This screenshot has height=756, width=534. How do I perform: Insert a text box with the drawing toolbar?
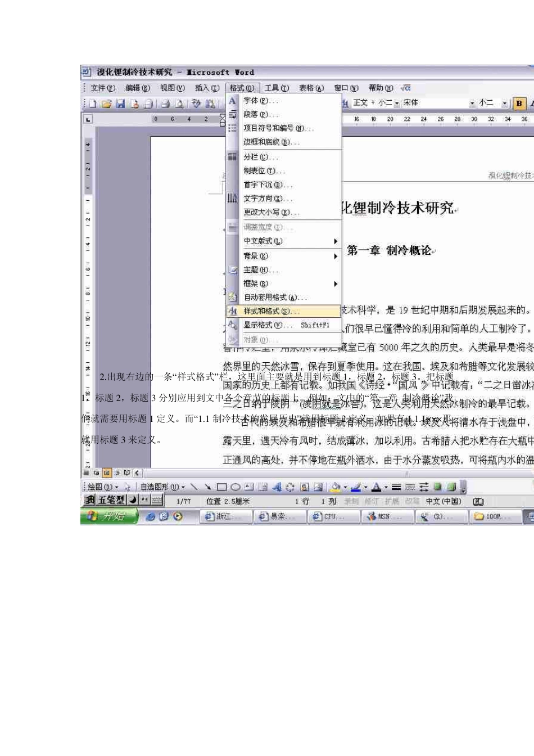(248, 487)
